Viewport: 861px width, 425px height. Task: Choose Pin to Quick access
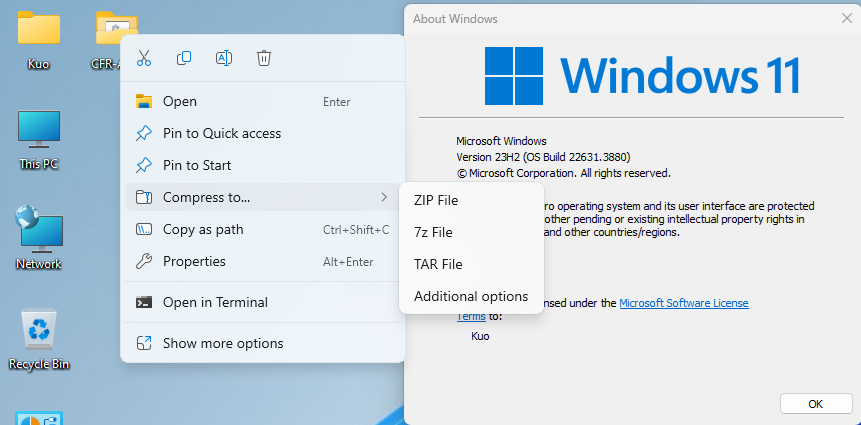point(262,133)
